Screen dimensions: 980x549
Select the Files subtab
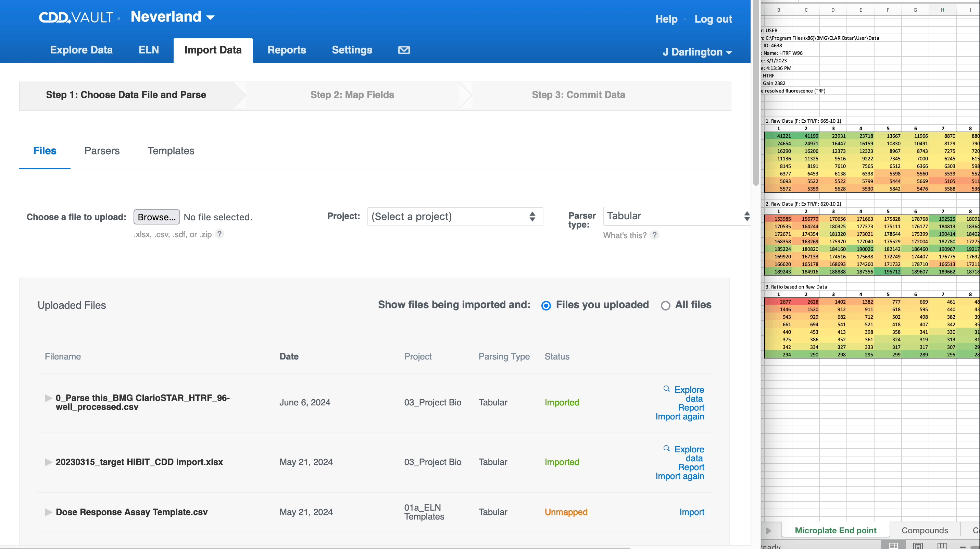(x=45, y=151)
